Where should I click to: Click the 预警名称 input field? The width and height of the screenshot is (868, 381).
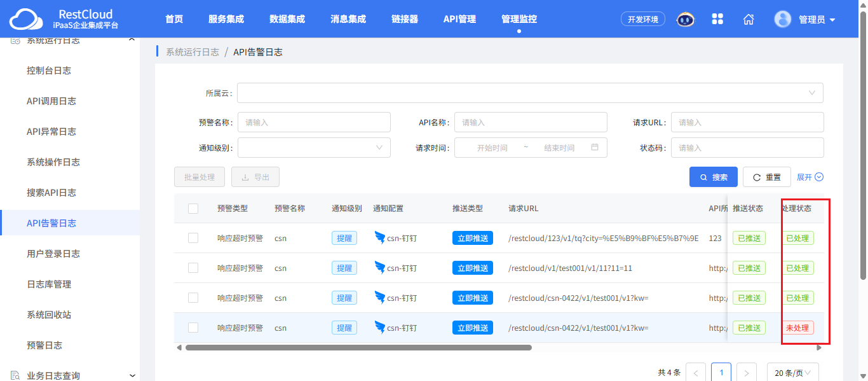(314, 122)
